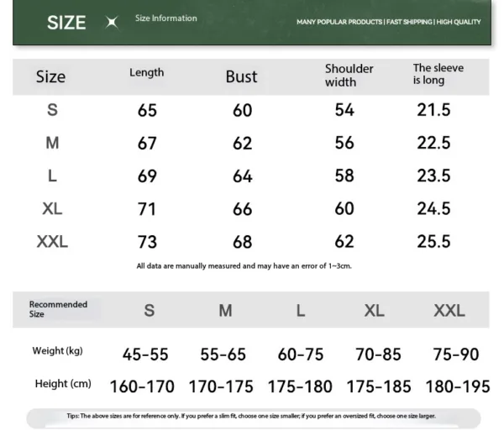This screenshot has height=441, width=504.
Task: Click the SIZE title in the green banner
Action: click(66, 23)
